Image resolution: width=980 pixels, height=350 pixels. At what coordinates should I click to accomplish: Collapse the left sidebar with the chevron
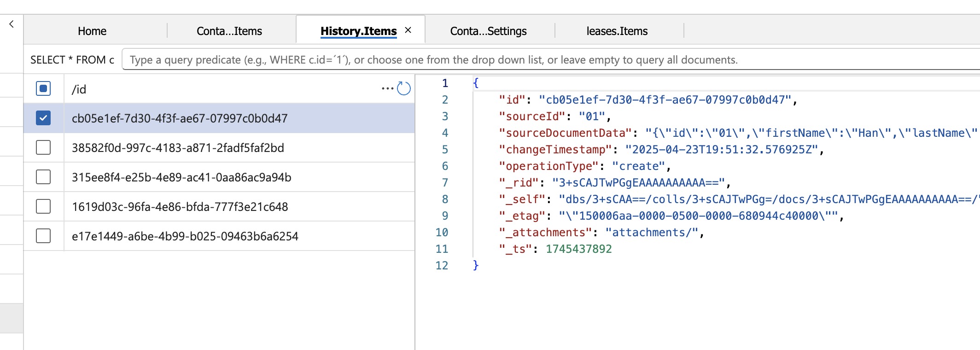(12, 24)
